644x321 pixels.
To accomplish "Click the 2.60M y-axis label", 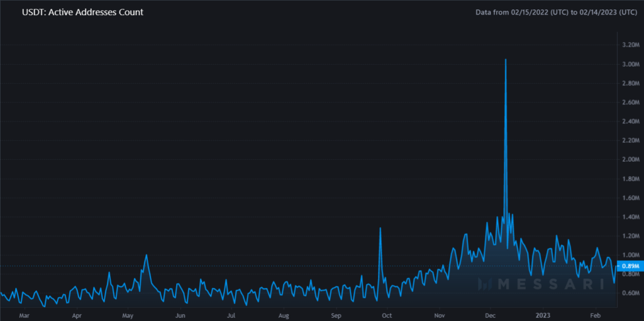I will [x=630, y=103].
